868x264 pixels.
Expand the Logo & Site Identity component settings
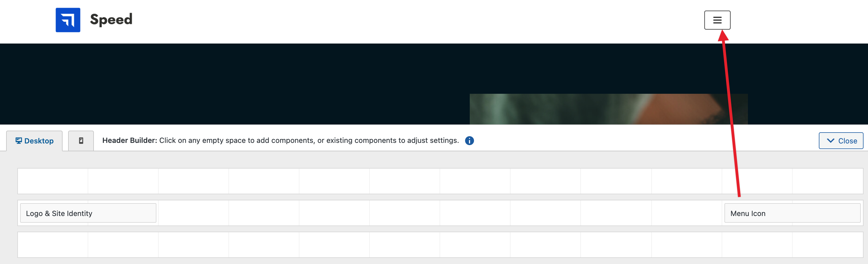pos(88,213)
